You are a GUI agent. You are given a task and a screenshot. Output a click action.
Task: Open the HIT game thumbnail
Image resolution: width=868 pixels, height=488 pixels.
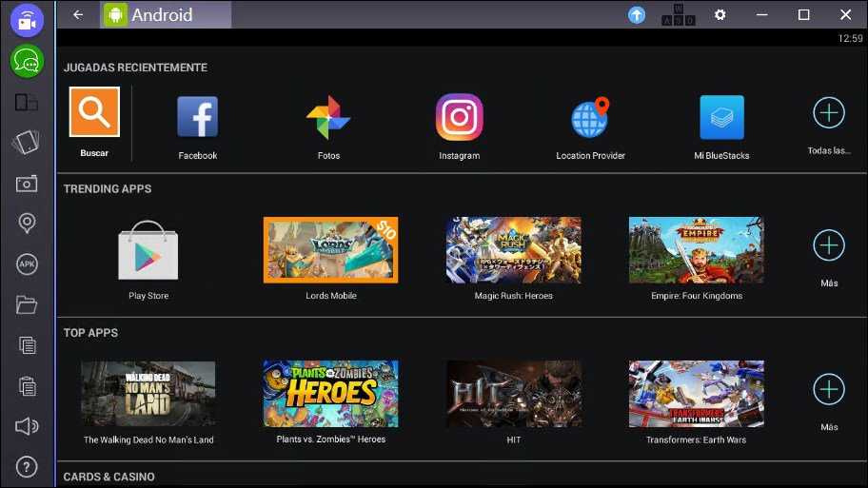pos(514,394)
